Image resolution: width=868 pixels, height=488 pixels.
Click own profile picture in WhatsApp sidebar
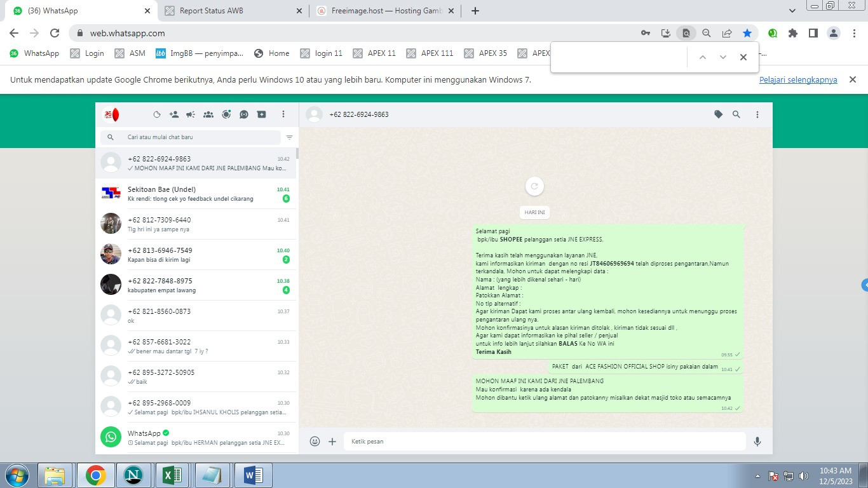pyautogui.click(x=111, y=114)
